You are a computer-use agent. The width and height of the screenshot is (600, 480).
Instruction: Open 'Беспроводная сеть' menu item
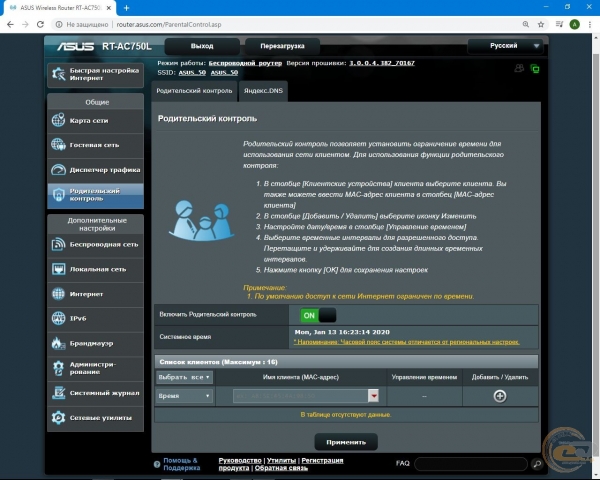(x=95, y=244)
